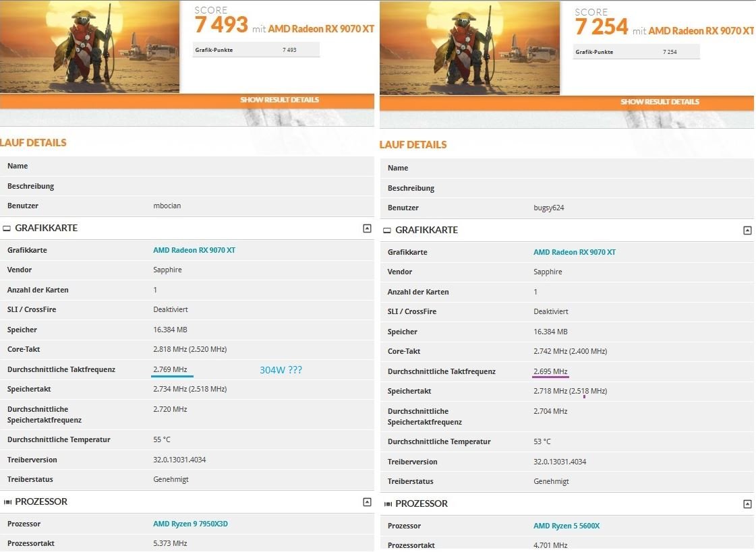Click left benchmark thumbnail with 7 493 score
This screenshot has width=756, height=552.
click(90, 47)
